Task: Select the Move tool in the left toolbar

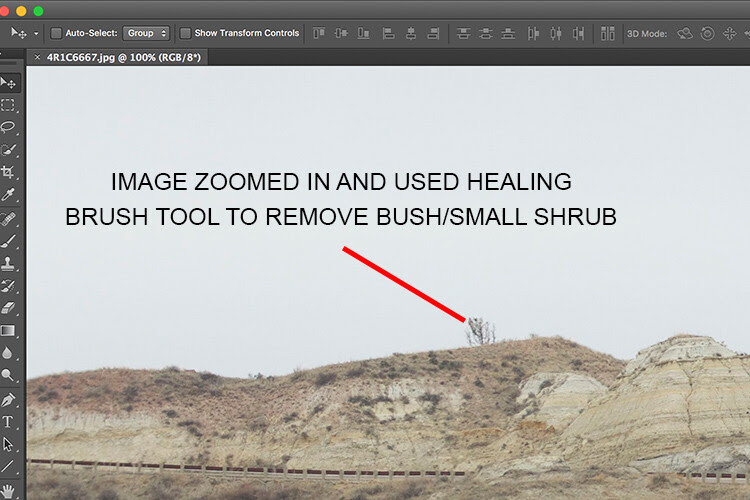Action: pyautogui.click(x=8, y=83)
